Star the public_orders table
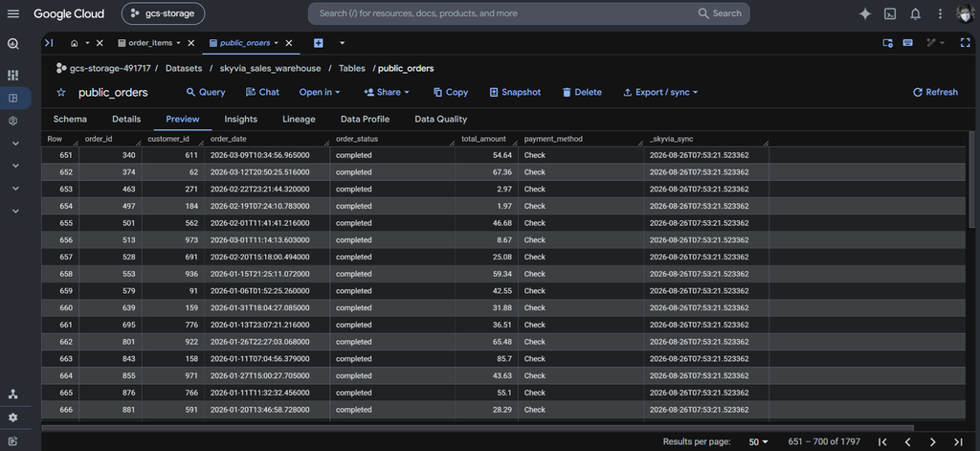Viewport: 980px width, 451px height. (x=61, y=93)
